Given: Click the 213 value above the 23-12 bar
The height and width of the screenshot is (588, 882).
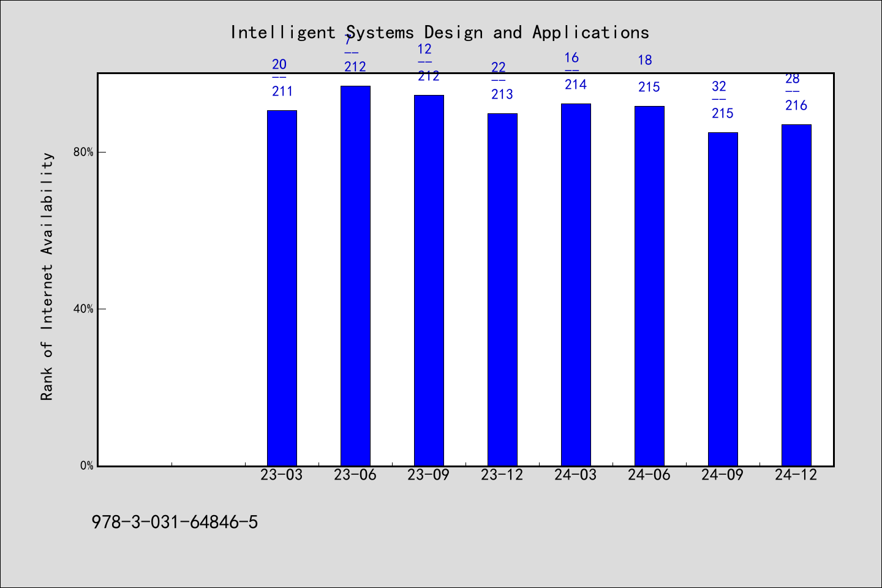Looking at the screenshot, I should [x=502, y=94].
